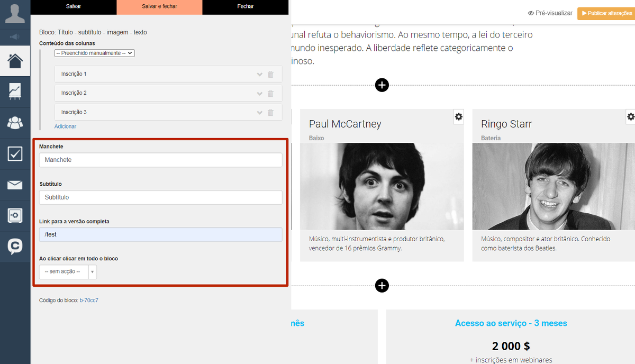This screenshot has width=635, height=364.
Task: Click the 'Adicionar' link
Action: (65, 126)
